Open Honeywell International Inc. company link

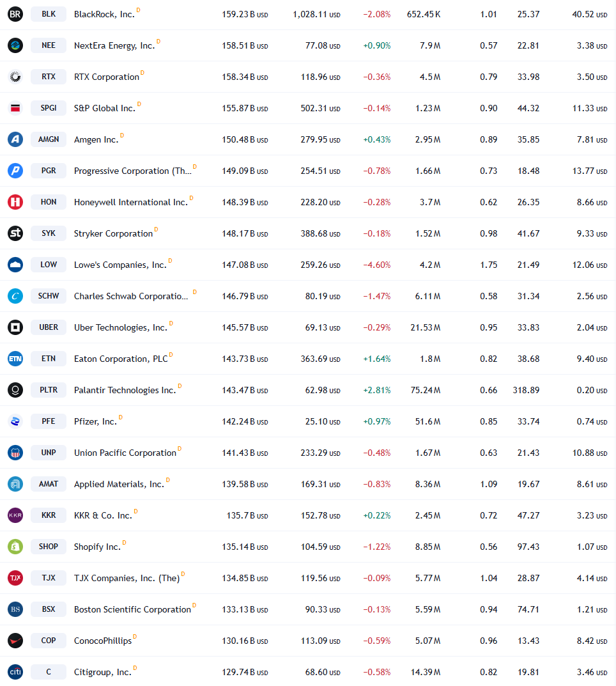(131, 202)
